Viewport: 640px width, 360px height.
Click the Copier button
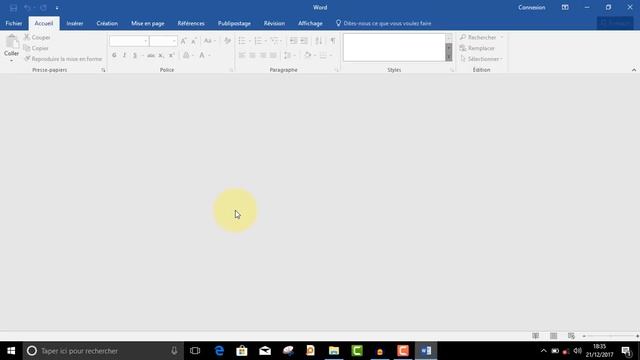pos(36,48)
